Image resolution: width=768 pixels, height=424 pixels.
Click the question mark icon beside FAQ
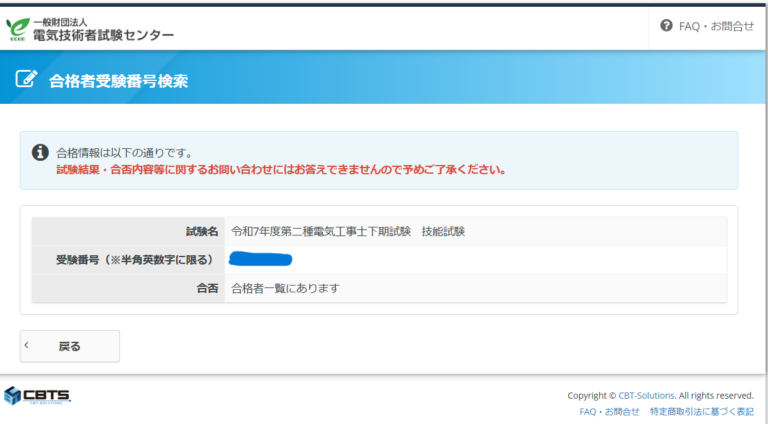667,26
